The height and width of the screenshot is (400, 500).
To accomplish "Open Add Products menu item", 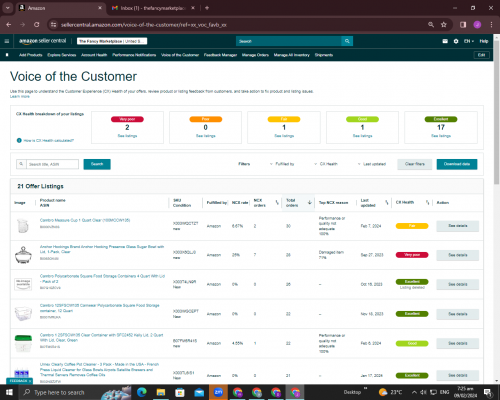I will pyautogui.click(x=31, y=55).
